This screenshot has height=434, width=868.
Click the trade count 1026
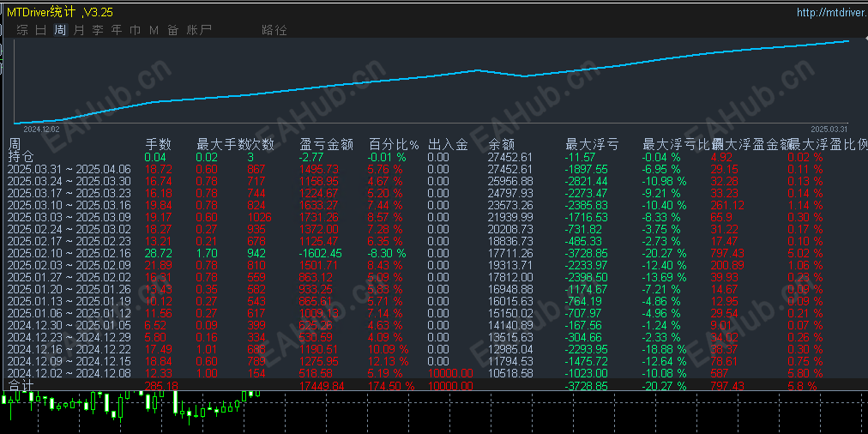pos(260,217)
